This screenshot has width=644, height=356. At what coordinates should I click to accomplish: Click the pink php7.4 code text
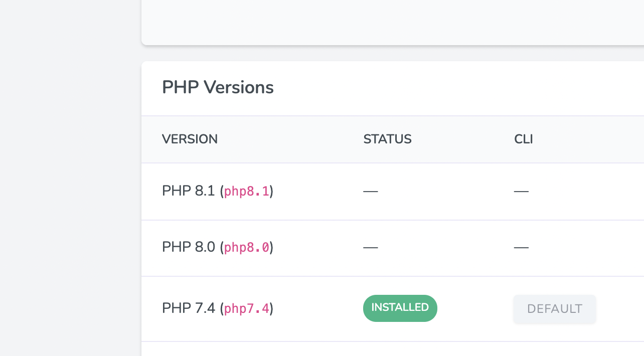pyautogui.click(x=247, y=308)
